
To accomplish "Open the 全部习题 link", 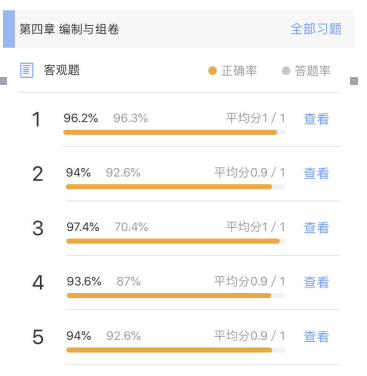I will tap(316, 29).
